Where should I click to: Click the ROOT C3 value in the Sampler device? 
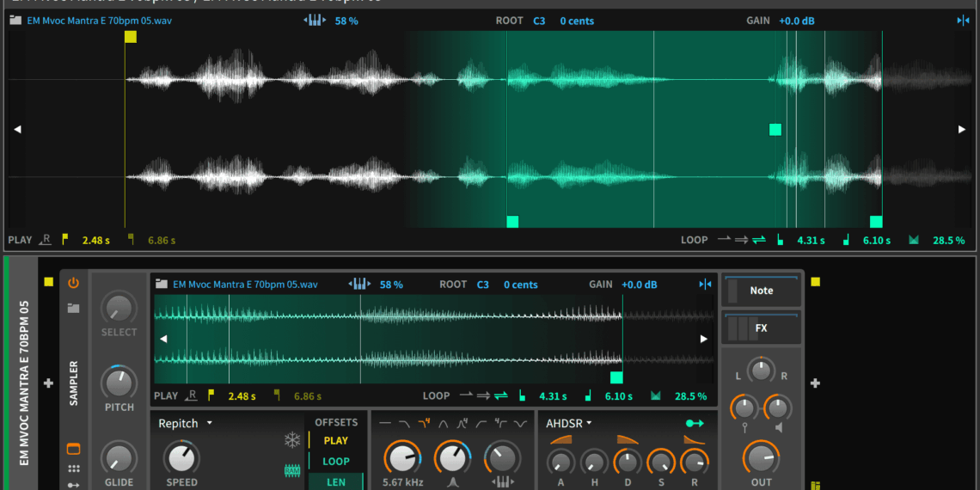pyautogui.click(x=483, y=285)
